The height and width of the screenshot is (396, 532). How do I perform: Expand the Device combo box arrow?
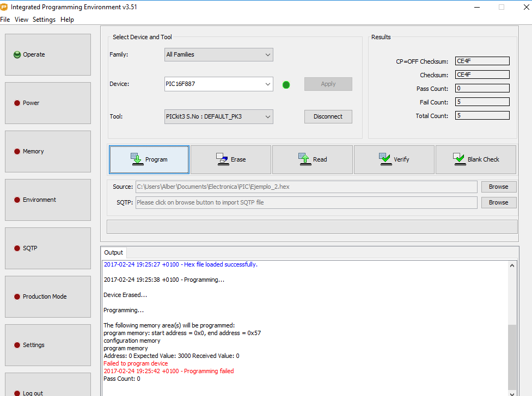tap(268, 84)
